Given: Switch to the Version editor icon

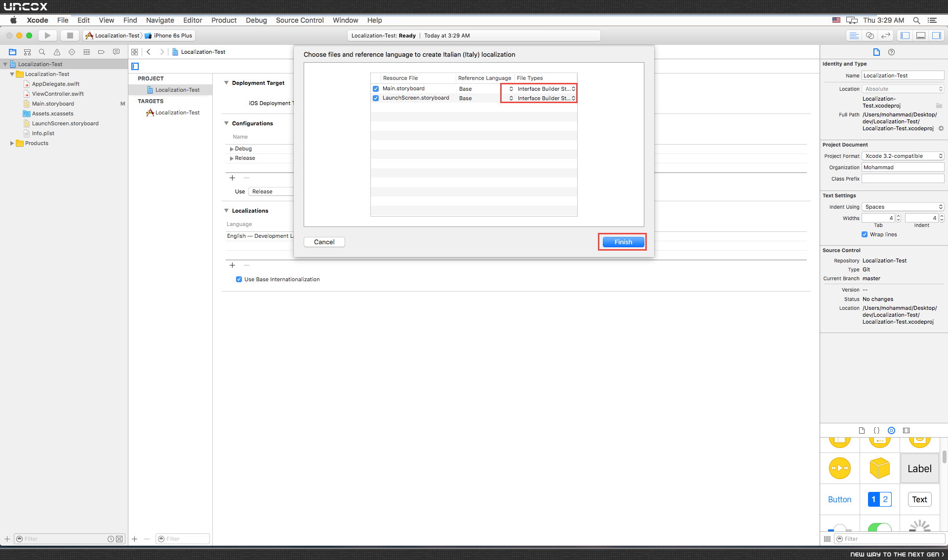Looking at the screenshot, I should coord(886,36).
